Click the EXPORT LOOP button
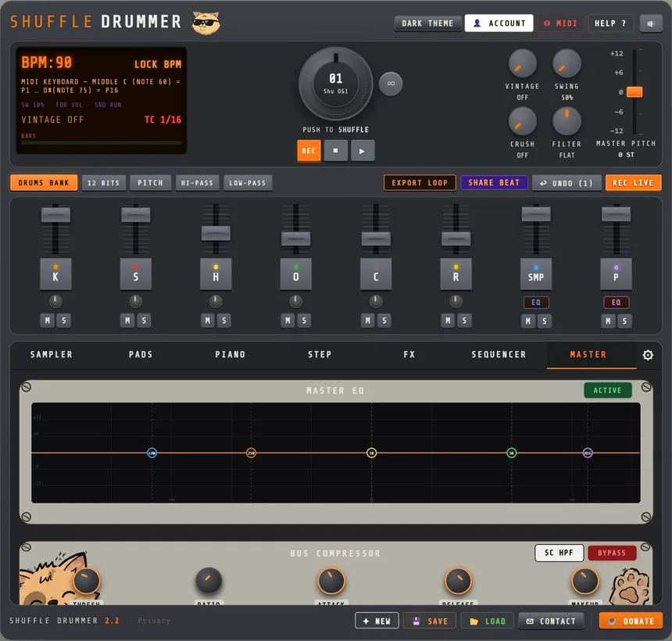The height and width of the screenshot is (641, 672). (x=420, y=183)
